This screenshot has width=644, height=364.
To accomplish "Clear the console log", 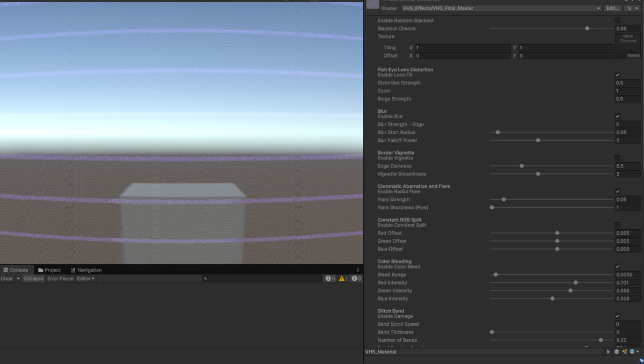I will (7, 279).
